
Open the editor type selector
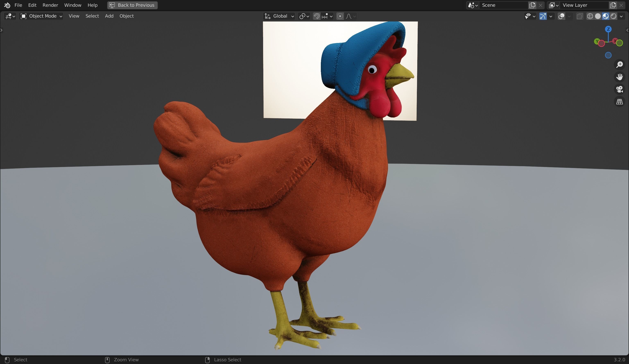10,16
